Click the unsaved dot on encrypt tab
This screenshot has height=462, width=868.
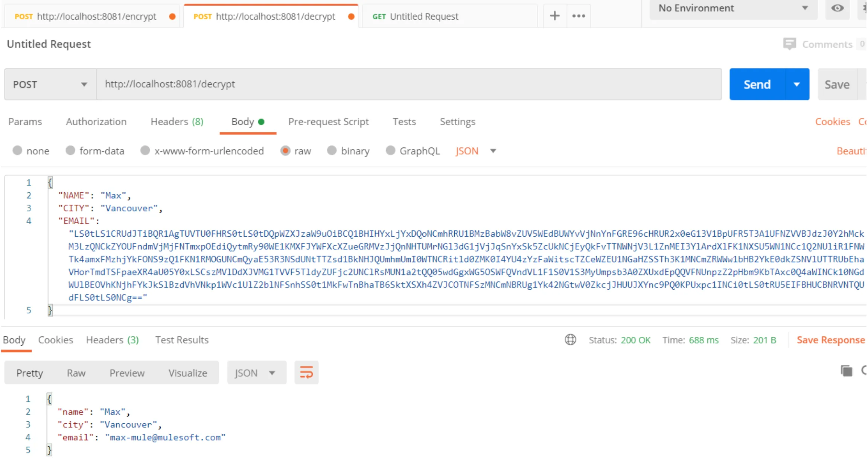[x=172, y=17]
